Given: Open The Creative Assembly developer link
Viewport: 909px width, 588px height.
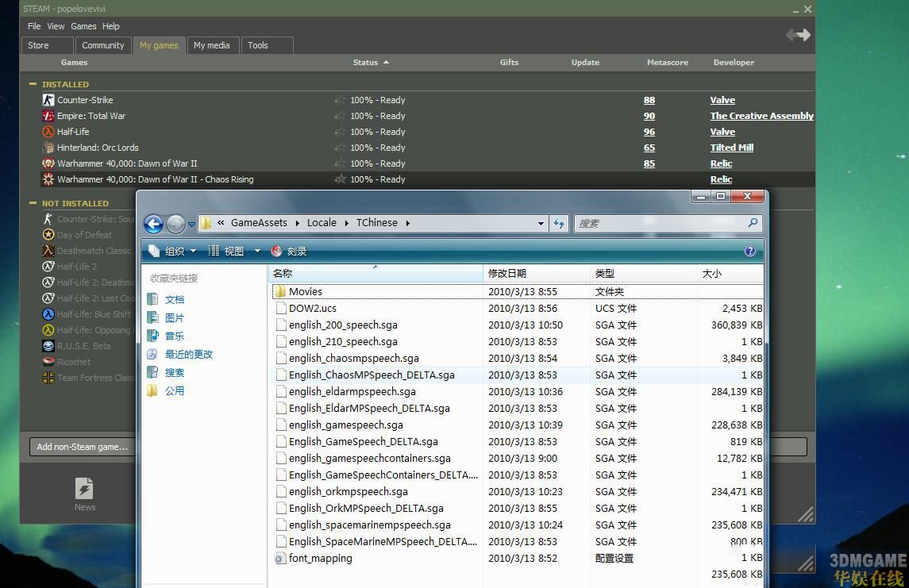Looking at the screenshot, I should coord(762,116).
